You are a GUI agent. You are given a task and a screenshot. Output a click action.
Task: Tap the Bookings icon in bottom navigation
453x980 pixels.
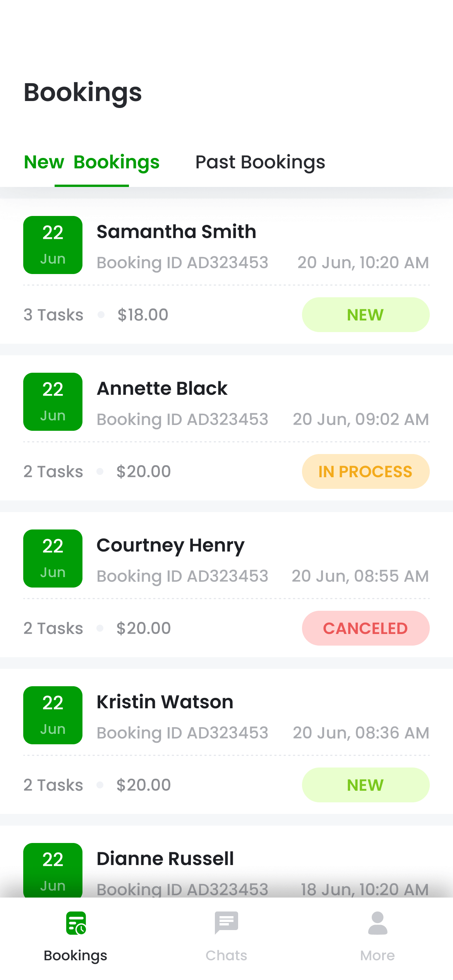tap(75, 923)
